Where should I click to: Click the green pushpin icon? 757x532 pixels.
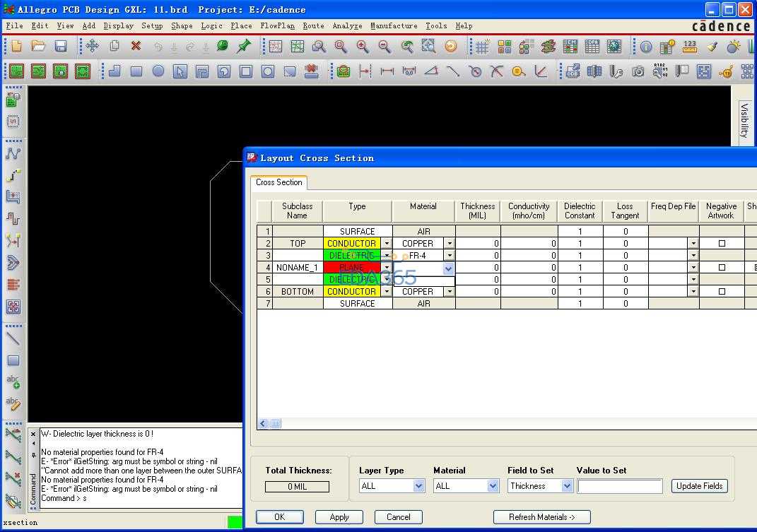tap(244, 47)
